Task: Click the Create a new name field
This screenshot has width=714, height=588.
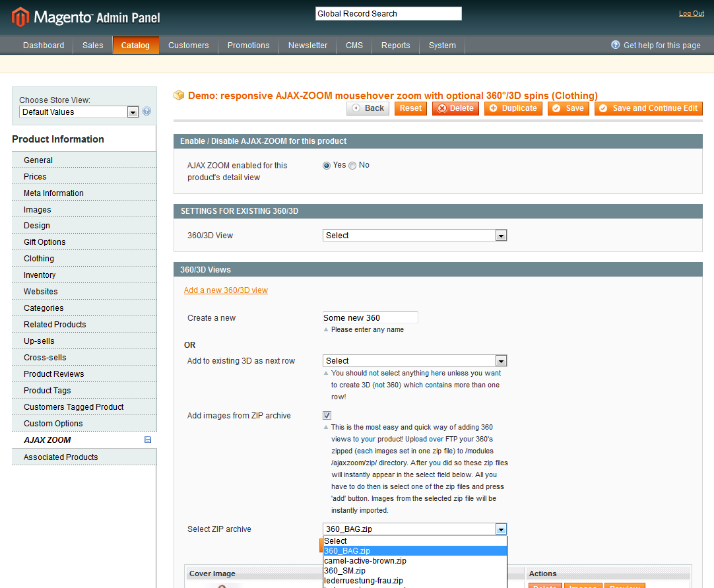Action: pos(370,317)
